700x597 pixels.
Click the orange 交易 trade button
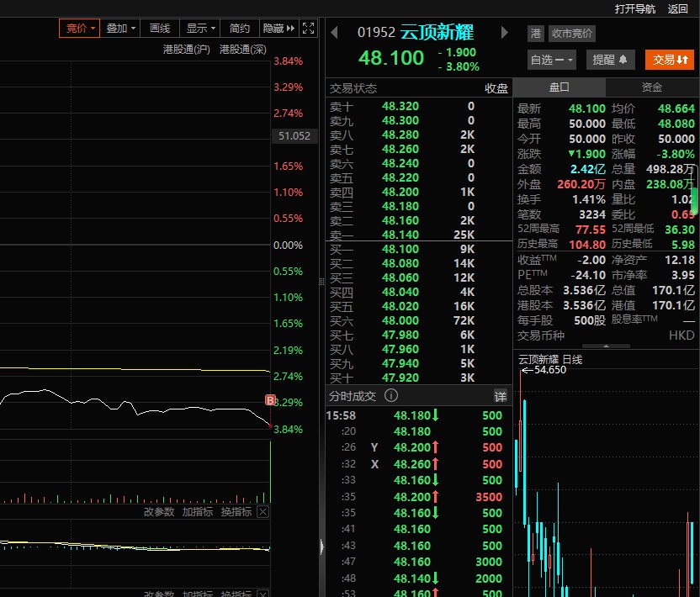coord(670,60)
